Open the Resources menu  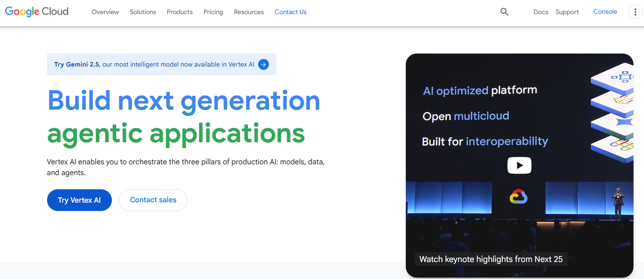(249, 12)
